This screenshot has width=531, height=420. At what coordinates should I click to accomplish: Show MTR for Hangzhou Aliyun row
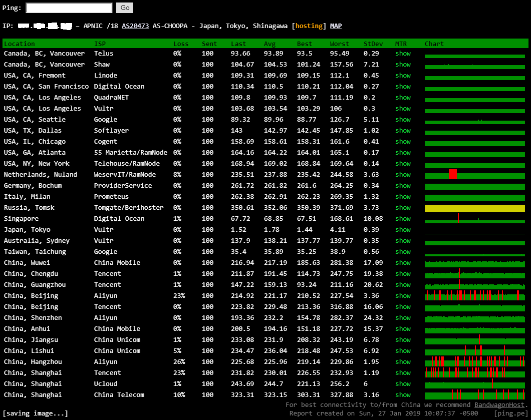403,361
